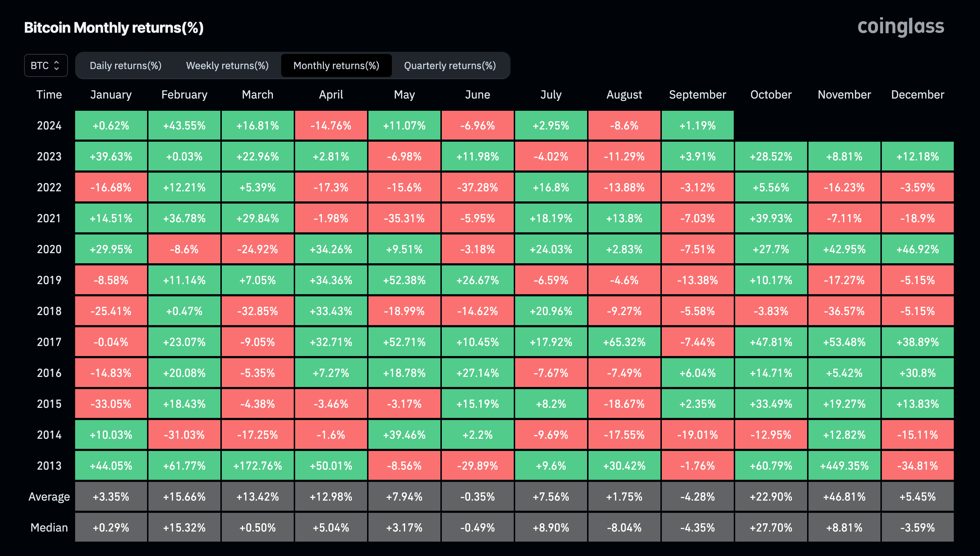Click the -37.28% June 2022 cell
The image size is (980, 556).
[477, 187]
